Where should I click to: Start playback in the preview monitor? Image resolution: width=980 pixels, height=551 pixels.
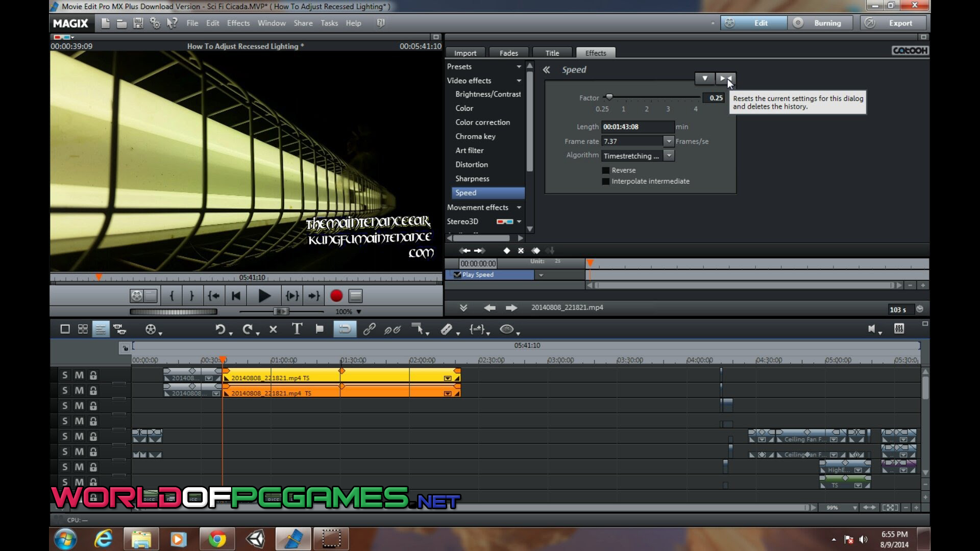pos(264,296)
